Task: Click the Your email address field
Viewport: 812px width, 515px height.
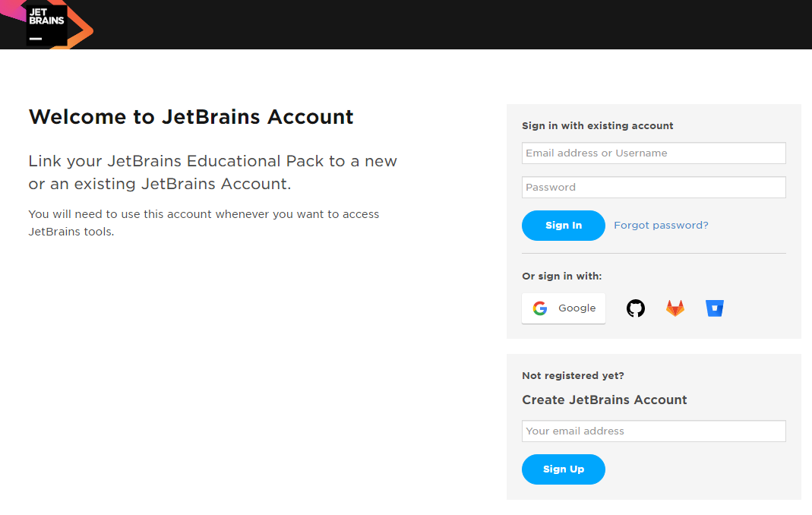Action: (x=653, y=431)
